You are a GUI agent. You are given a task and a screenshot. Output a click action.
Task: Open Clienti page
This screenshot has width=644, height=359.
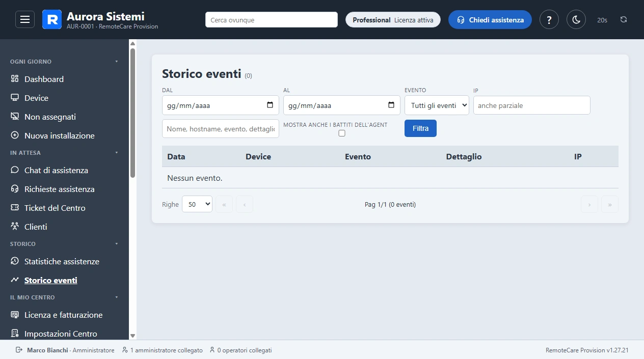36,227
